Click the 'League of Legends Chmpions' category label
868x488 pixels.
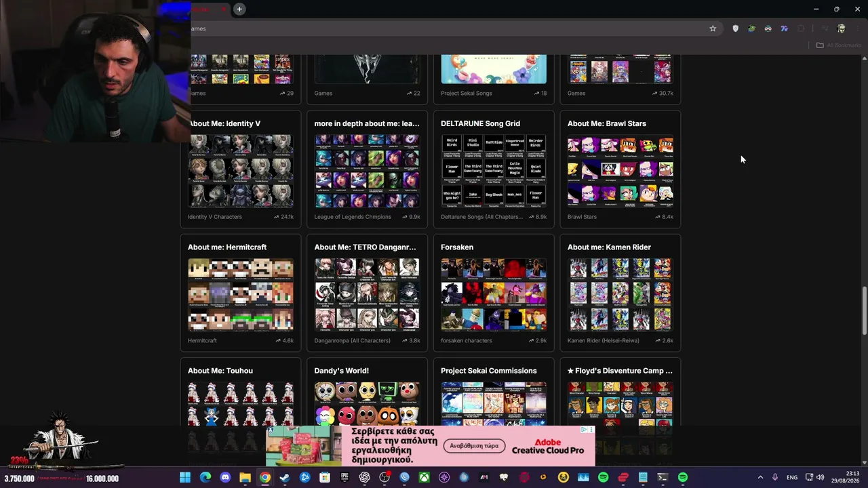click(x=353, y=217)
